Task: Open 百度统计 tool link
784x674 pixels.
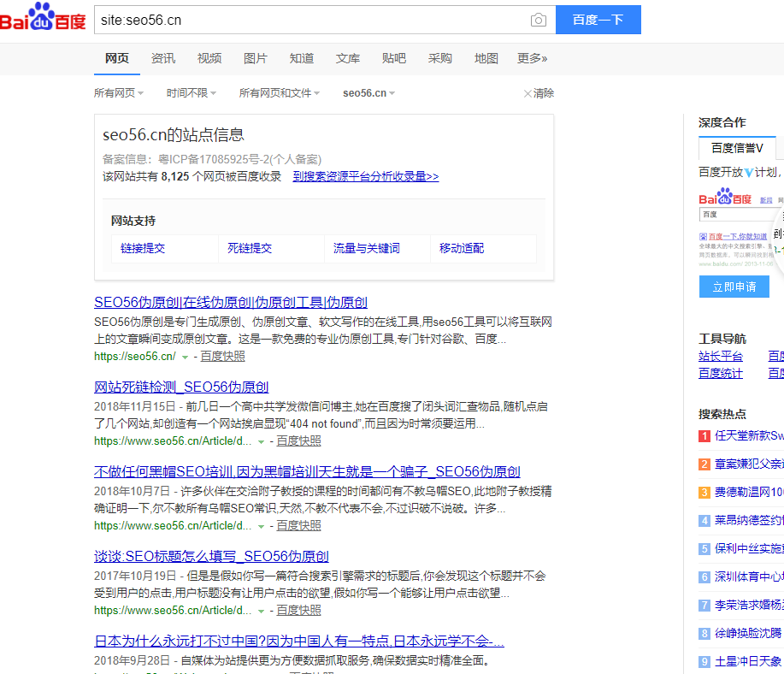Action: [721, 373]
